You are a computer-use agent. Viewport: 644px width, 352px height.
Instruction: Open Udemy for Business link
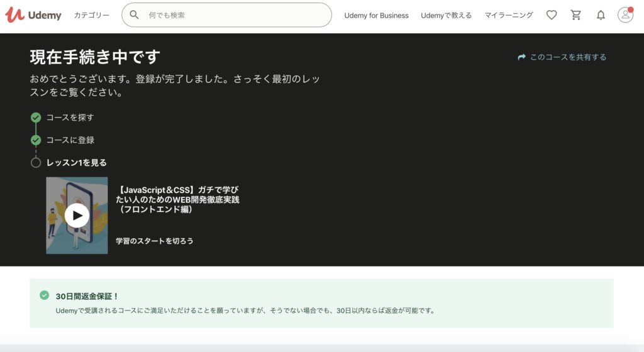(x=376, y=16)
